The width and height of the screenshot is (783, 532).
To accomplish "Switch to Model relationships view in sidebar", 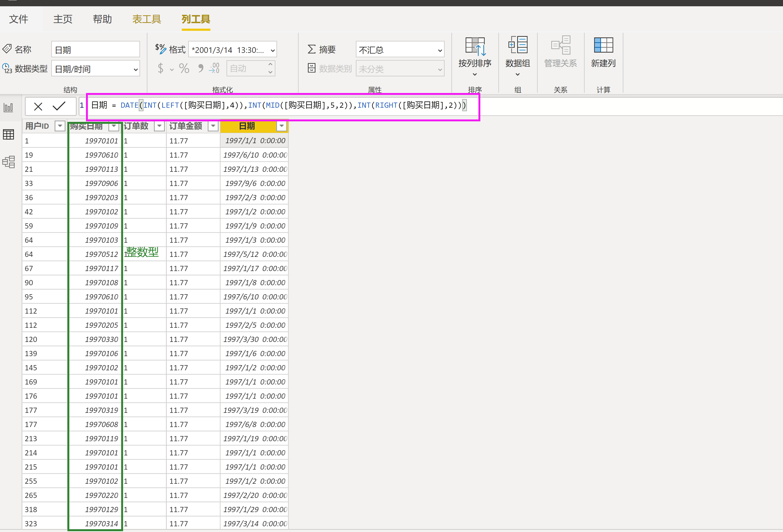I will pos(8,162).
